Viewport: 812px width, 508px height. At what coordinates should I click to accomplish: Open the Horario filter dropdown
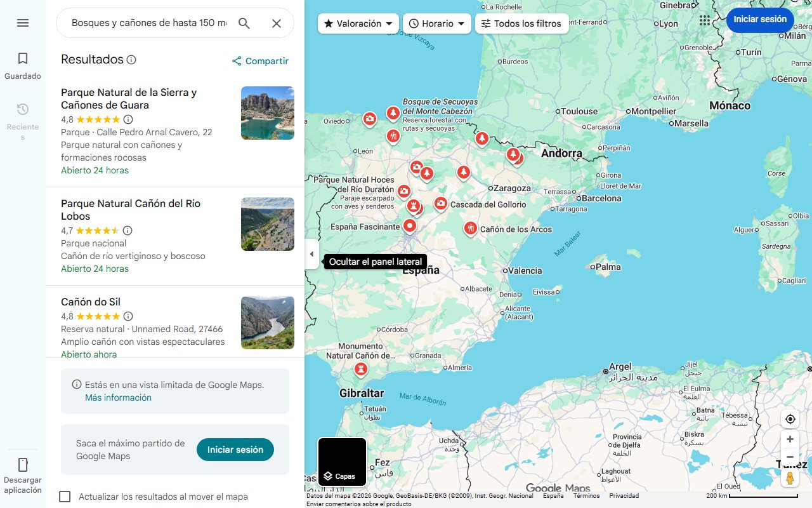coord(436,23)
